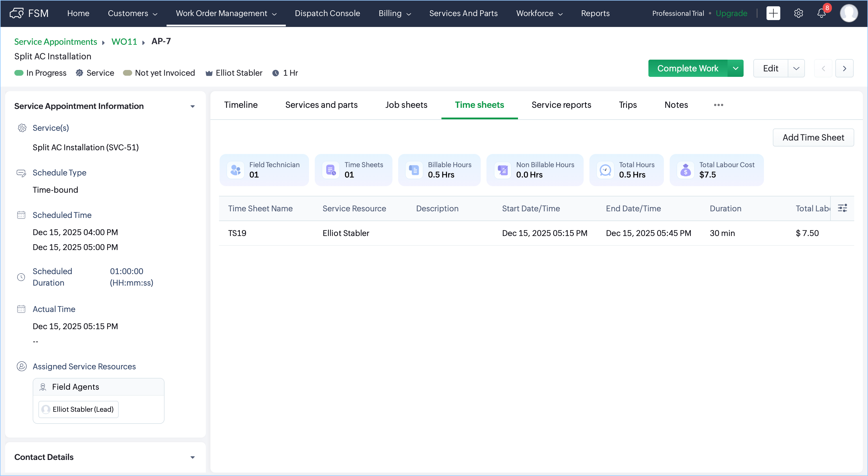Open Work Order Management menu
The image size is (868, 476).
click(x=226, y=13)
